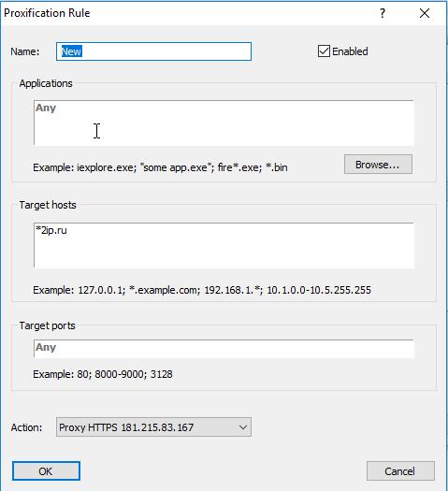Image resolution: width=448 pixels, height=491 pixels.
Task: Toggle the Enabled checkbox box
Action: (324, 51)
